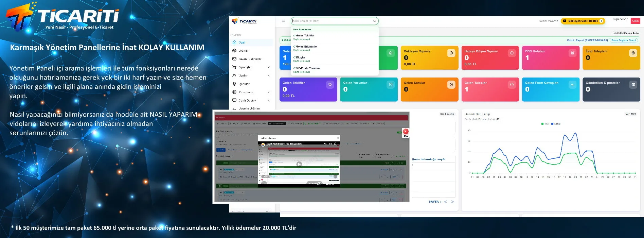
Task: Click the tag icon on Gelen Teklifler card
Action: 330,85
